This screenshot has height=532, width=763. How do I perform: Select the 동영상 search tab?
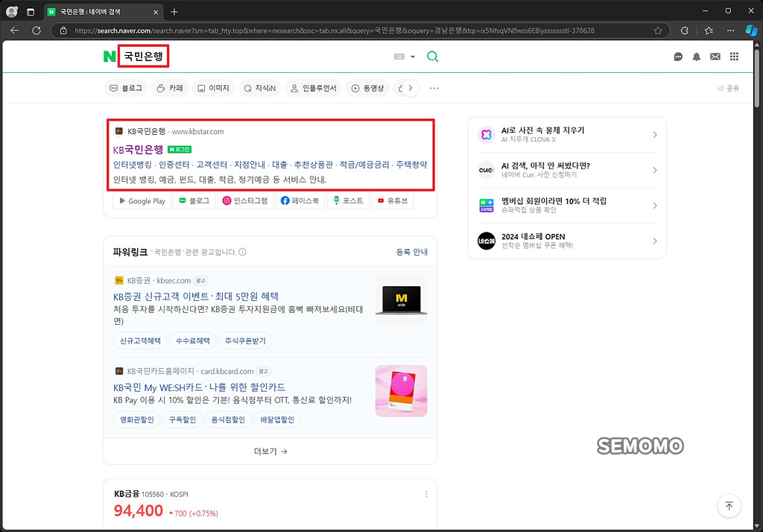[368, 88]
